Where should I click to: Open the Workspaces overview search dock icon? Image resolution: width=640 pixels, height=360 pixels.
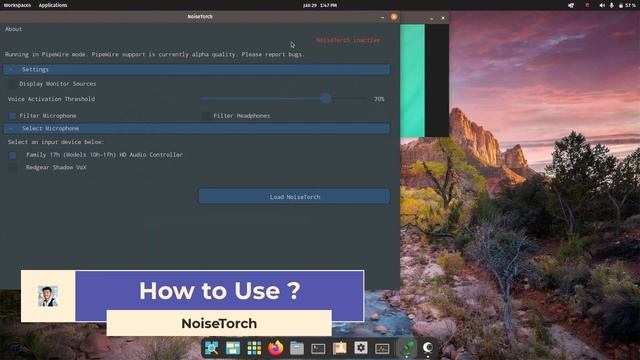pyautogui.click(x=211, y=348)
